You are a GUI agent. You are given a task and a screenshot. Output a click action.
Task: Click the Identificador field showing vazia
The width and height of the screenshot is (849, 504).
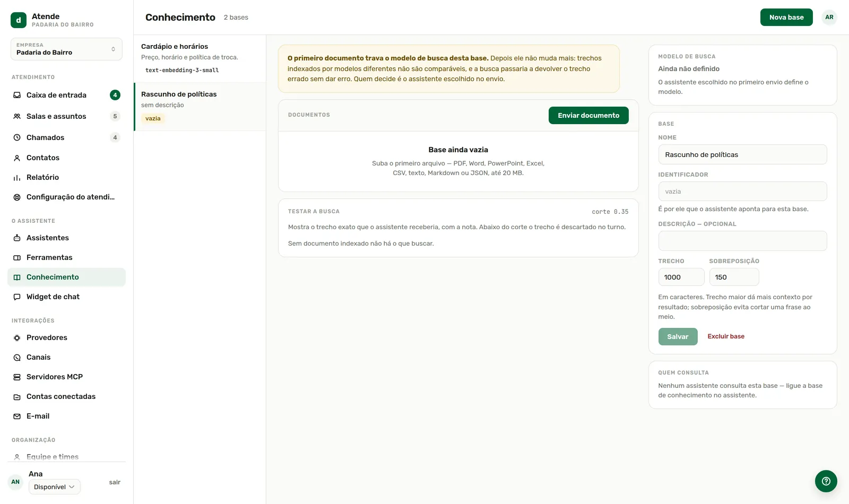742,191
